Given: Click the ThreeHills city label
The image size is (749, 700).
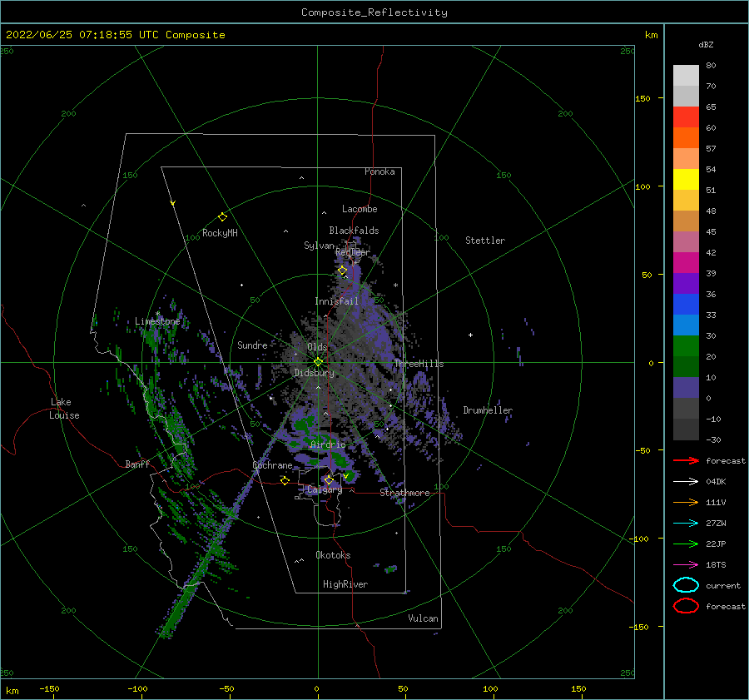Looking at the screenshot, I should [419, 364].
